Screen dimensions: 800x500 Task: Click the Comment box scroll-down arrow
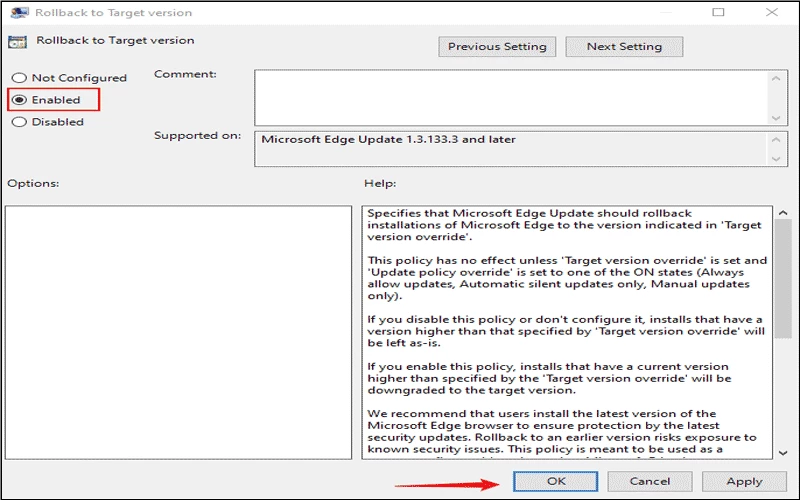click(776, 118)
